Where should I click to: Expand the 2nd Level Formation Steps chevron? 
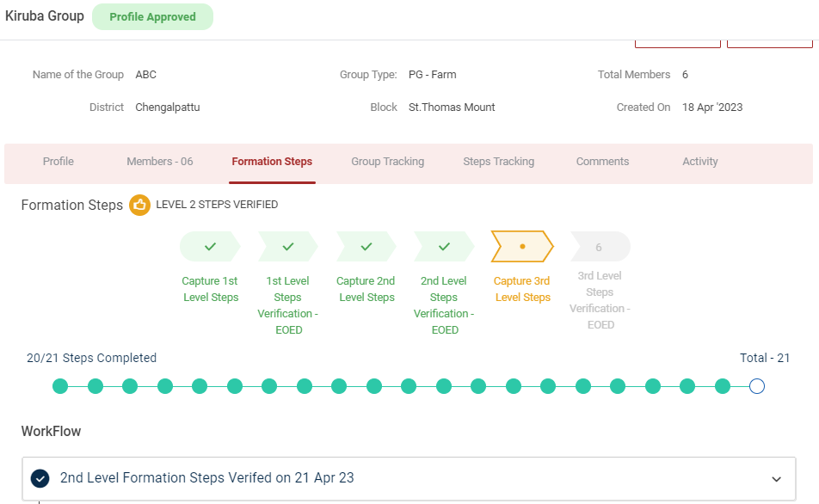click(x=776, y=479)
